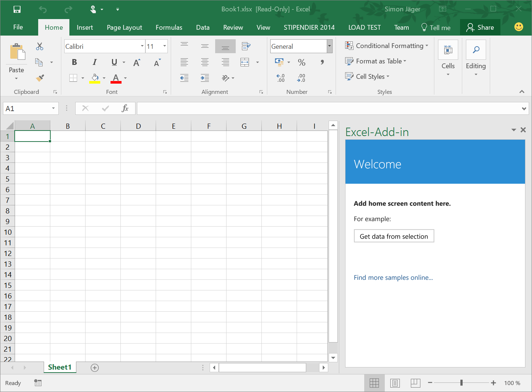This screenshot has height=392, width=532.
Task: Click Get data from selection button
Action: pyautogui.click(x=394, y=236)
